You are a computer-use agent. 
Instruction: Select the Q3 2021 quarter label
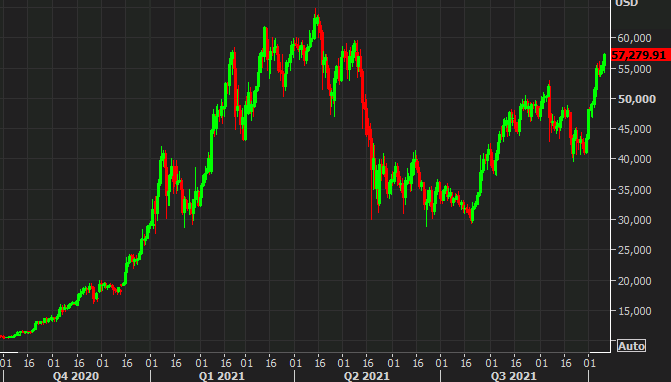(513, 376)
